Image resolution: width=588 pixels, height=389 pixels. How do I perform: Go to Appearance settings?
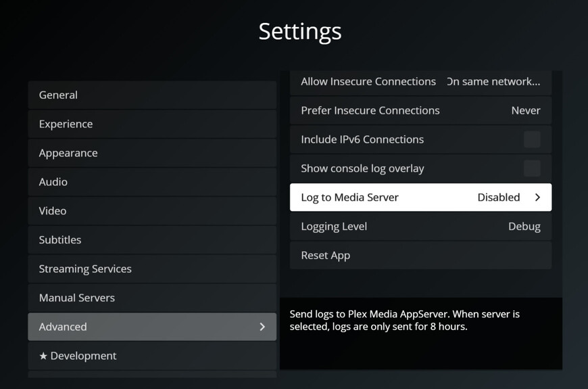[152, 154]
